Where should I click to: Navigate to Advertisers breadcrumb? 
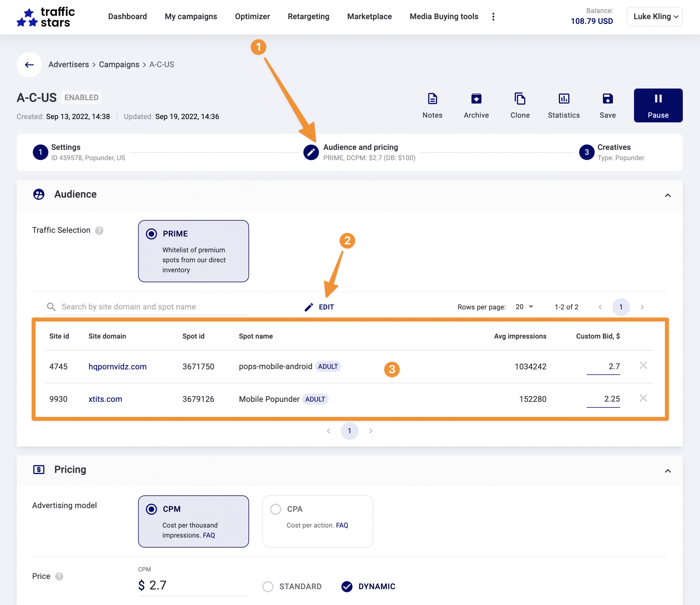[x=69, y=64]
